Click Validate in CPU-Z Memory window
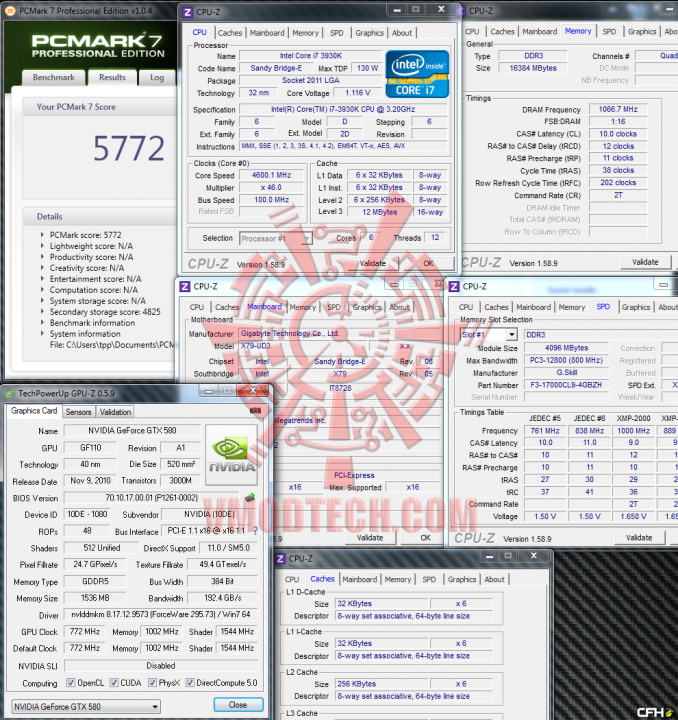The height and width of the screenshot is (720, 678). click(645, 262)
